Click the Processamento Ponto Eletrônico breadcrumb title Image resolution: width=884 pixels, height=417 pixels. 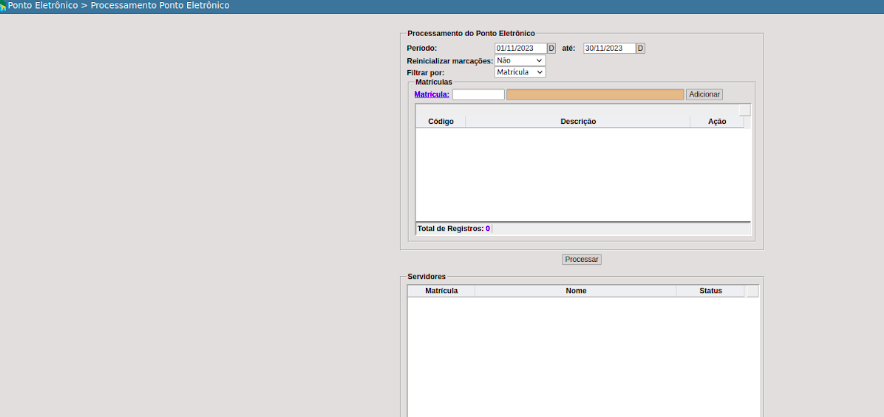click(x=160, y=6)
